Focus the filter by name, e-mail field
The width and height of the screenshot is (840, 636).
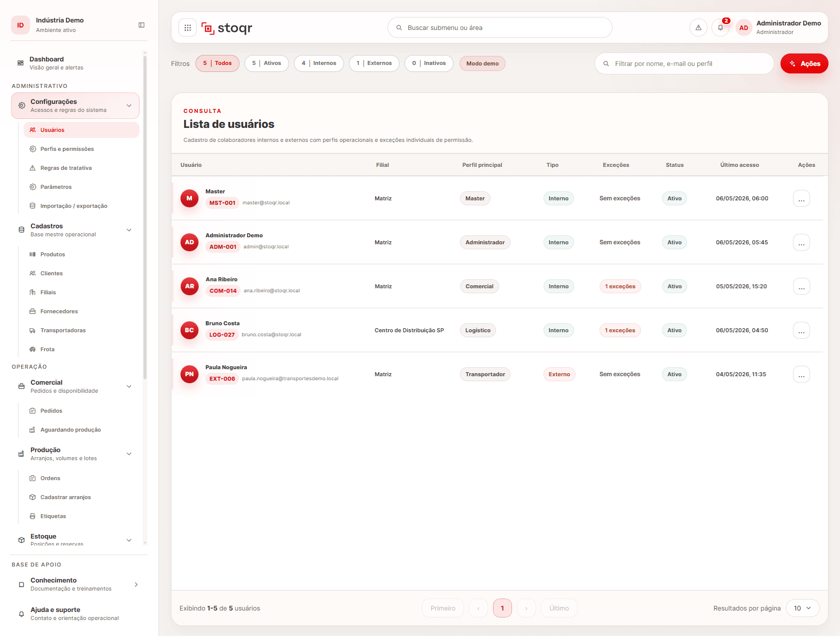tap(684, 63)
